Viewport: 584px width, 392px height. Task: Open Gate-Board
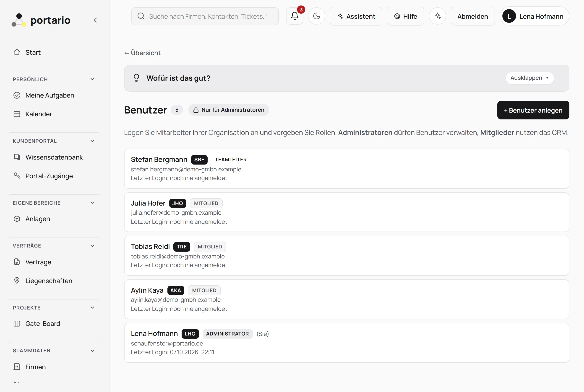(54, 323)
